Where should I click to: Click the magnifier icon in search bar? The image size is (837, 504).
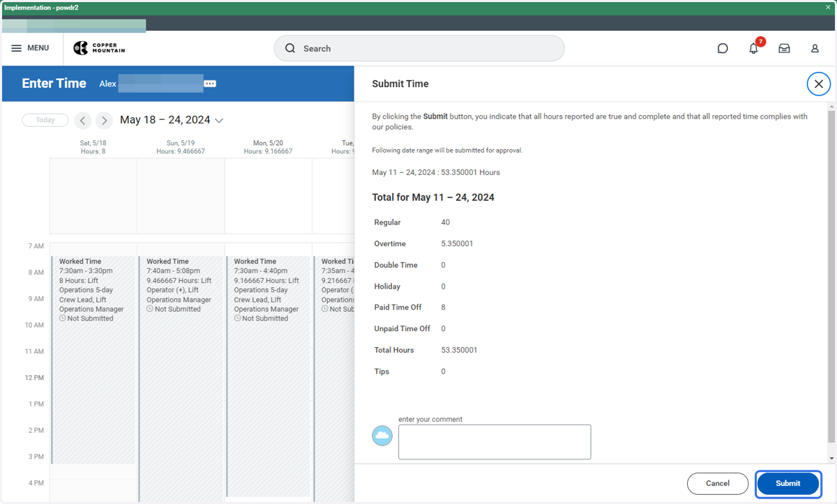tap(290, 49)
